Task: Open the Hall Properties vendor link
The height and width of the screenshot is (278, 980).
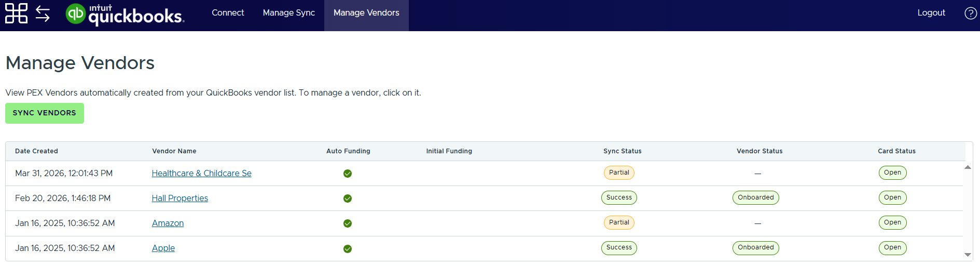Action: (180, 198)
